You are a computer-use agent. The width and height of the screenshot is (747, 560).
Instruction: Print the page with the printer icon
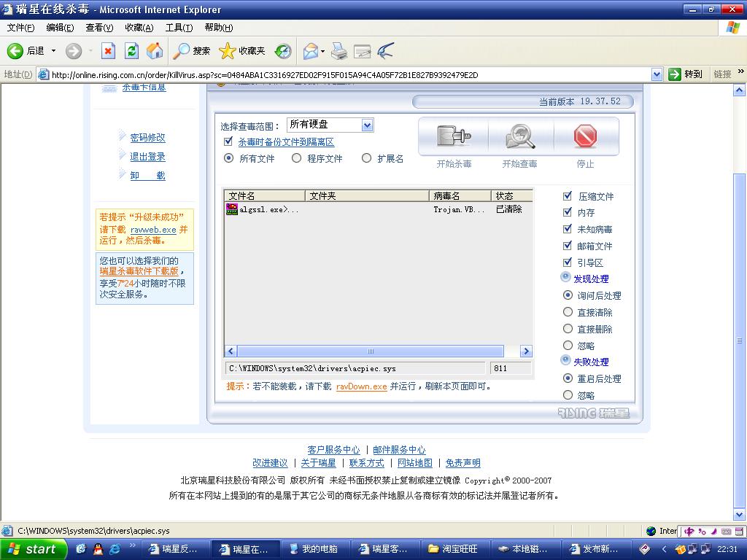(x=339, y=51)
